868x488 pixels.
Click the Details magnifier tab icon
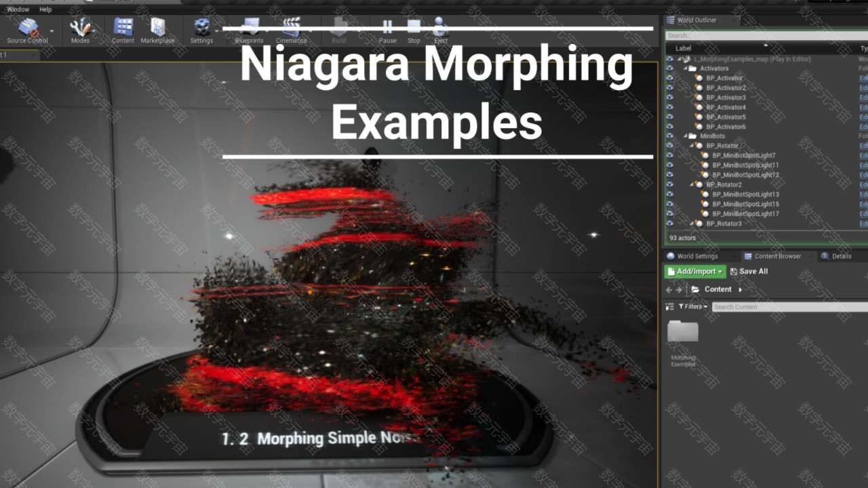click(x=825, y=256)
